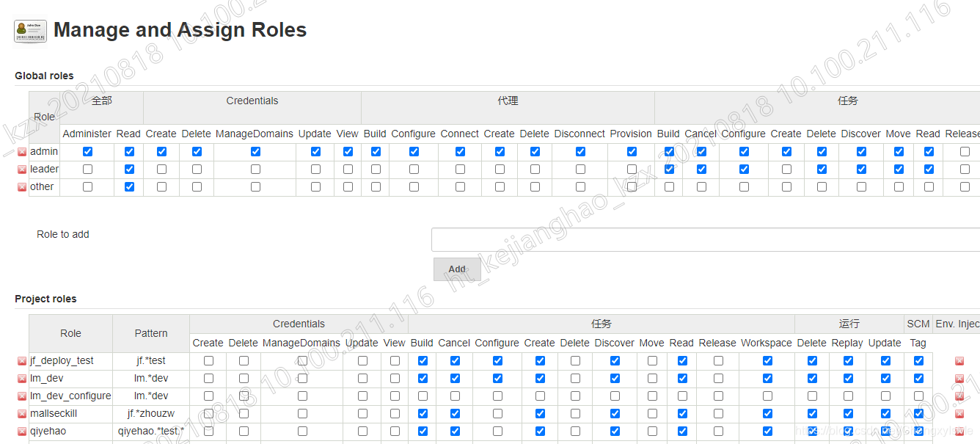980x444 pixels.
Task: Select the qiyehao.*test.* pattern cell
Action: [151, 432]
